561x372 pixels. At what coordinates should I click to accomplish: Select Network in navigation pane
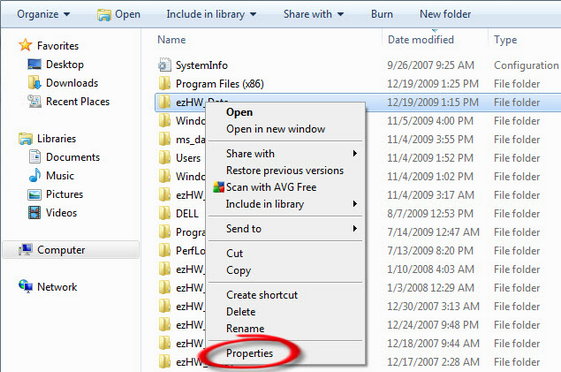(57, 287)
